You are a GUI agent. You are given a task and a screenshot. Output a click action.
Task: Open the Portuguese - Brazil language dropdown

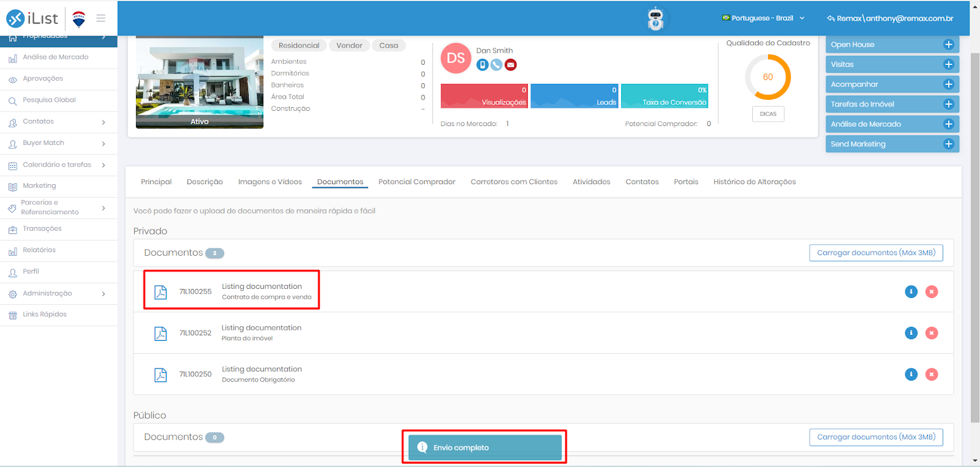(763, 18)
